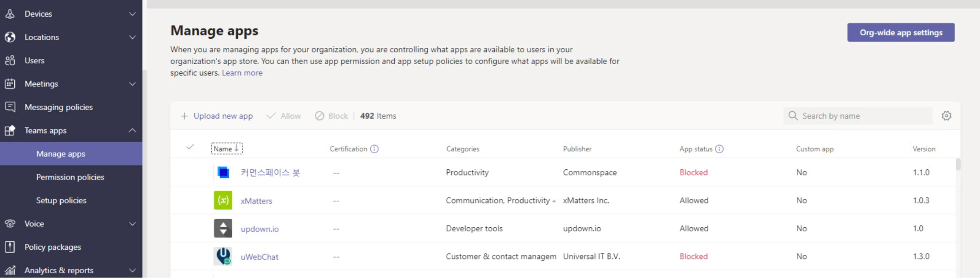Screen dimensions: 980x278
Task: Toggle the select-all checkmark in table header
Action: click(x=190, y=147)
